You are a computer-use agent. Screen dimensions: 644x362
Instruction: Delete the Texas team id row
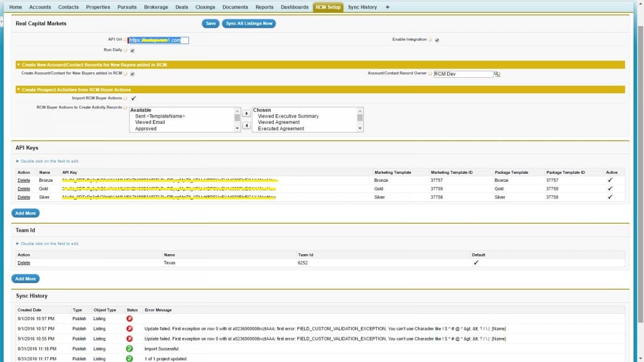coord(24,263)
